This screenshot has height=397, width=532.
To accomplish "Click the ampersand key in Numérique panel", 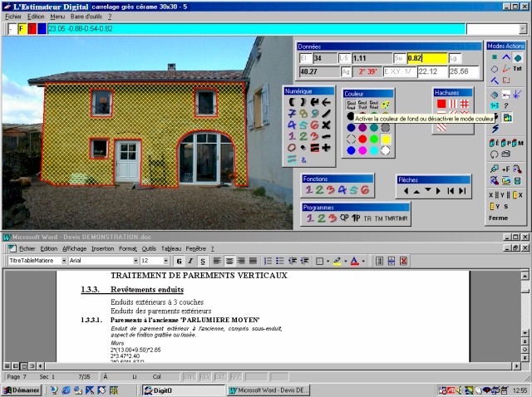I will pyautogui.click(x=303, y=159).
